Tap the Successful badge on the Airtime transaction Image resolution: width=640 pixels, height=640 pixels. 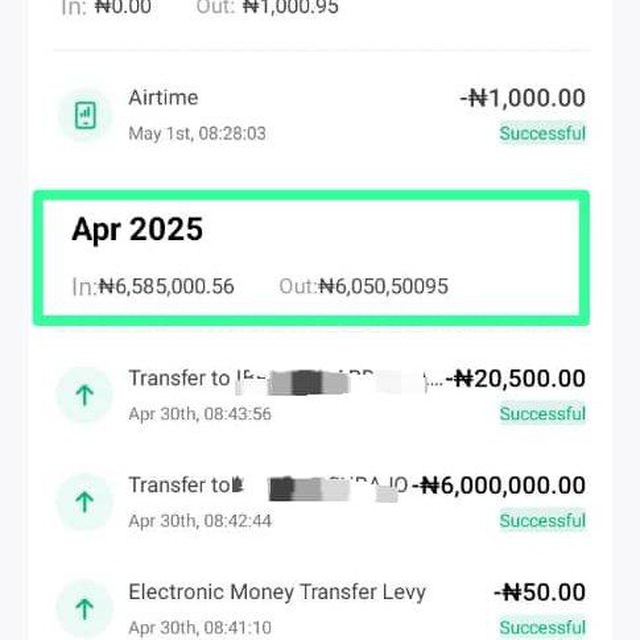click(x=542, y=133)
